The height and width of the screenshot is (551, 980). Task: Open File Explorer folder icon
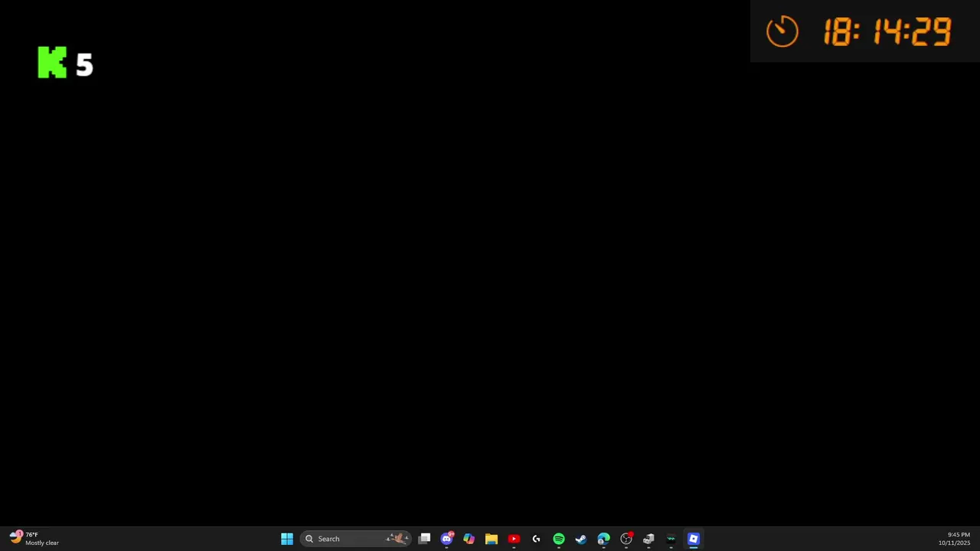click(x=492, y=539)
